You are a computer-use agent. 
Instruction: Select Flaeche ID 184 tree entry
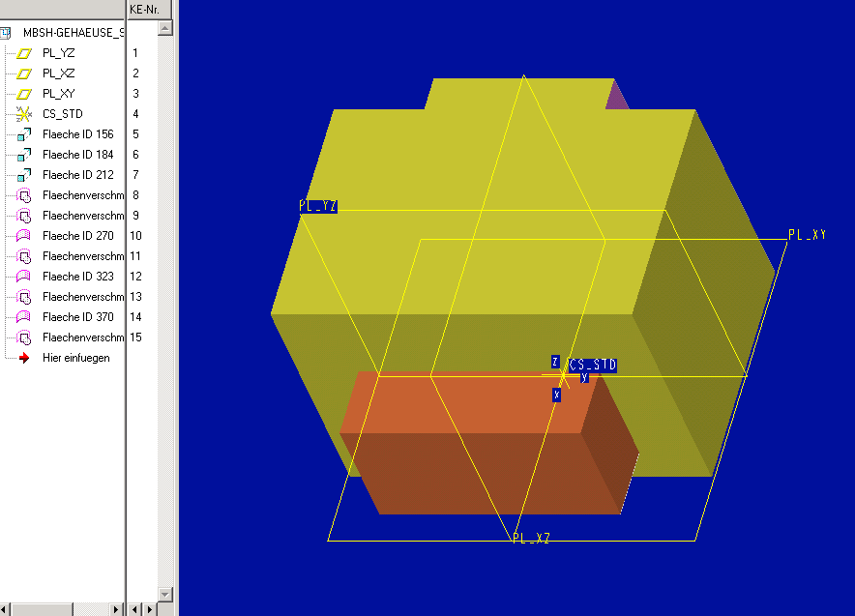(x=77, y=155)
